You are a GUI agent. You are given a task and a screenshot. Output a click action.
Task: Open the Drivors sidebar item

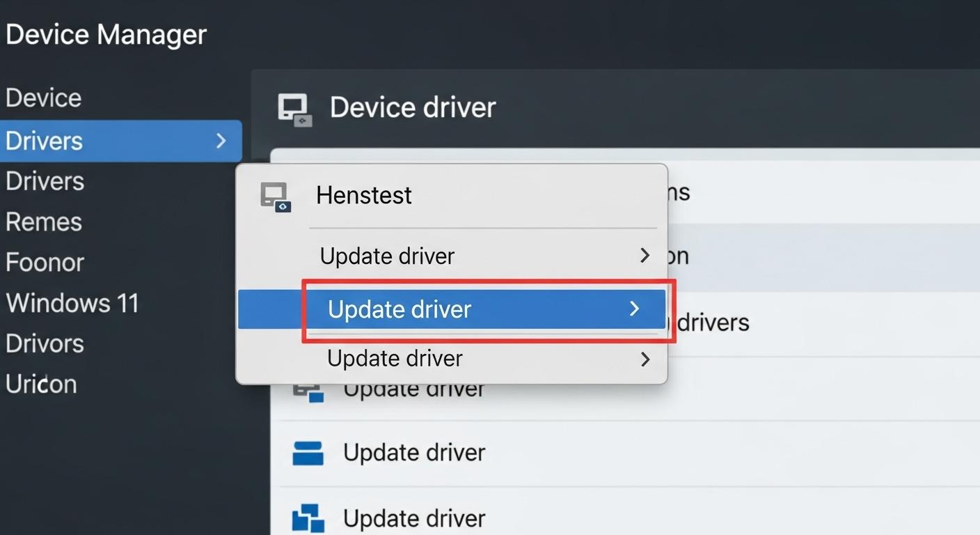tap(45, 343)
